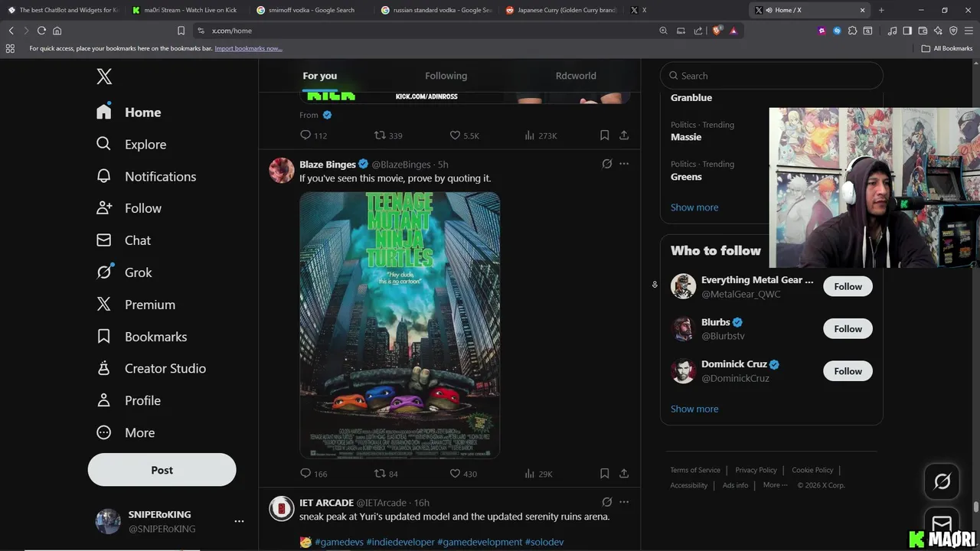The height and width of the screenshot is (551, 980).
Task: Follow Dominick Cruz account
Action: click(848, 371)
